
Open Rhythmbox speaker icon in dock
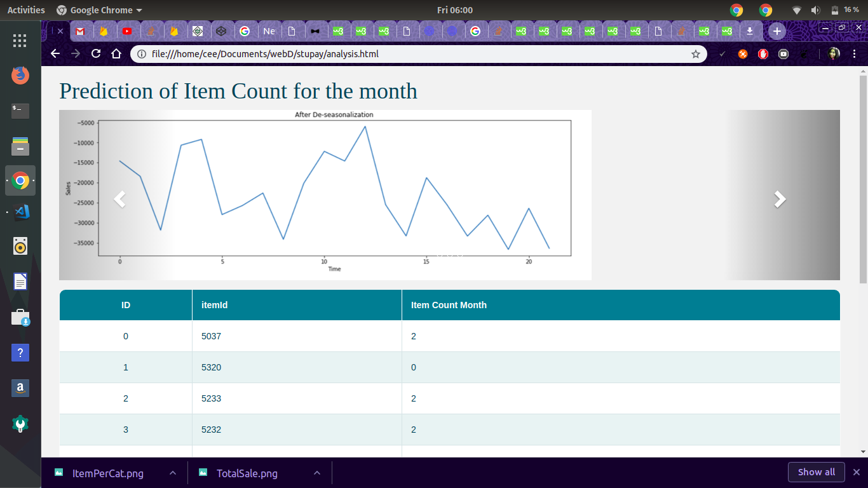pyautogui.click(x=20, y=246)
